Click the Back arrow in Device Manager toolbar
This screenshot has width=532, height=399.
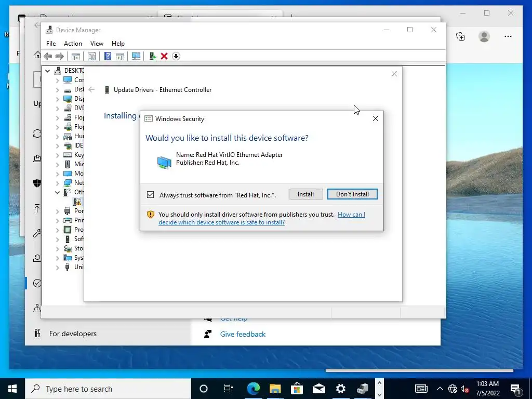[48, 56]
